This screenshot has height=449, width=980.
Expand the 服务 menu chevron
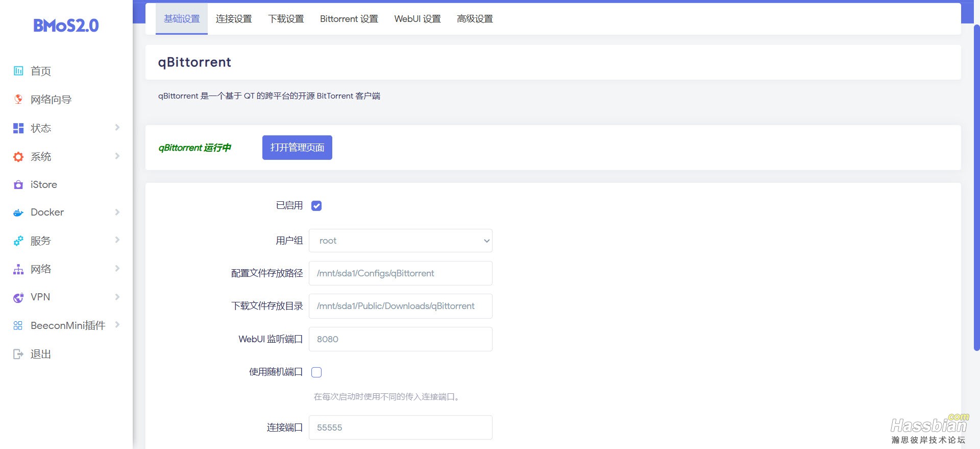point(117,240)
